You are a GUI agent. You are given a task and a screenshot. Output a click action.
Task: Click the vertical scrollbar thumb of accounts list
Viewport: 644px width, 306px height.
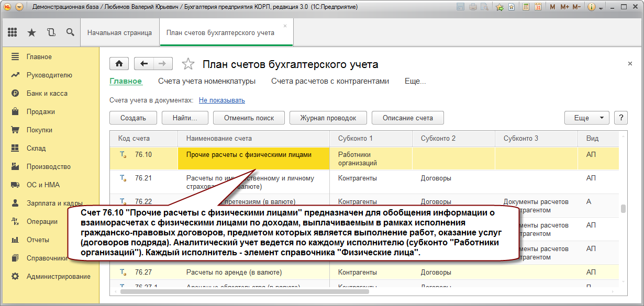tap(623, 209)
